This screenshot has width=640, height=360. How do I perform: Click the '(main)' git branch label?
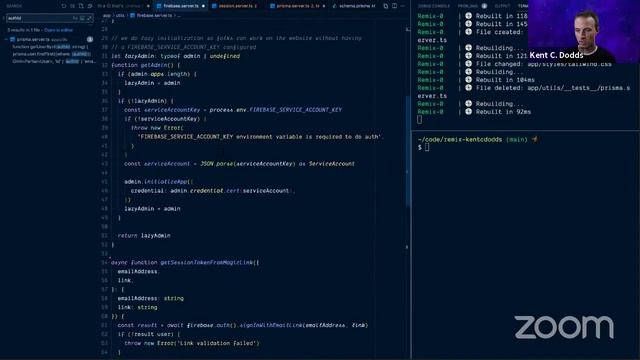pos(516,140)
